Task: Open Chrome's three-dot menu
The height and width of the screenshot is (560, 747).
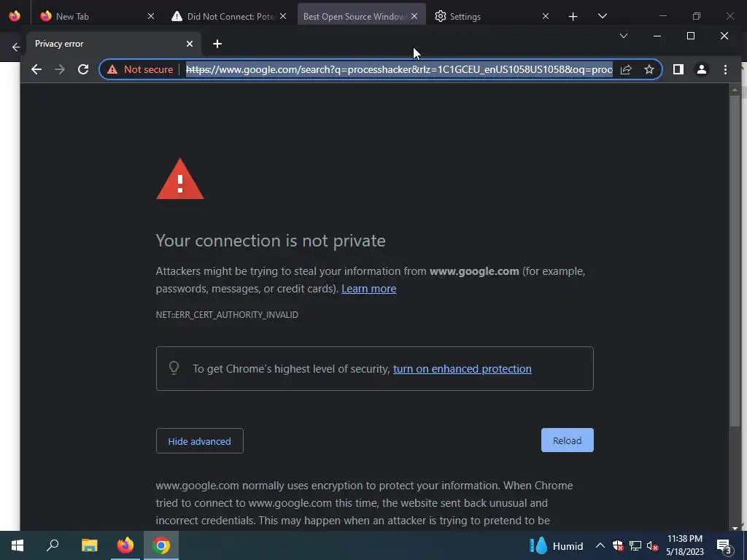Action: point(725,69)
